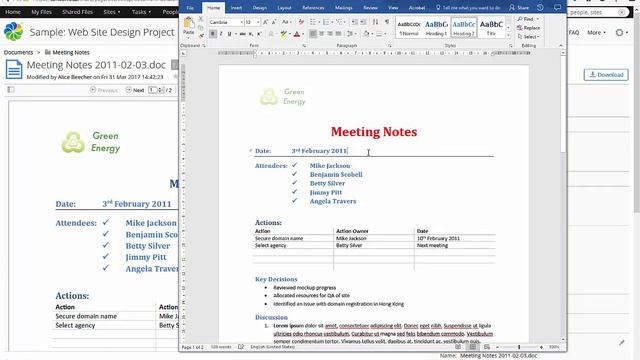
Task: Switch to the References ribbon tab
Action: 313,8
